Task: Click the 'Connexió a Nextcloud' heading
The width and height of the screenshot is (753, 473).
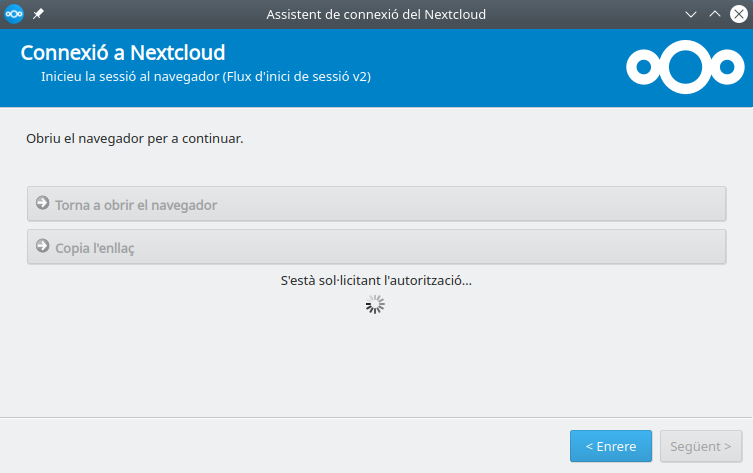Action: pyautogui.click(x=122, y=52)
